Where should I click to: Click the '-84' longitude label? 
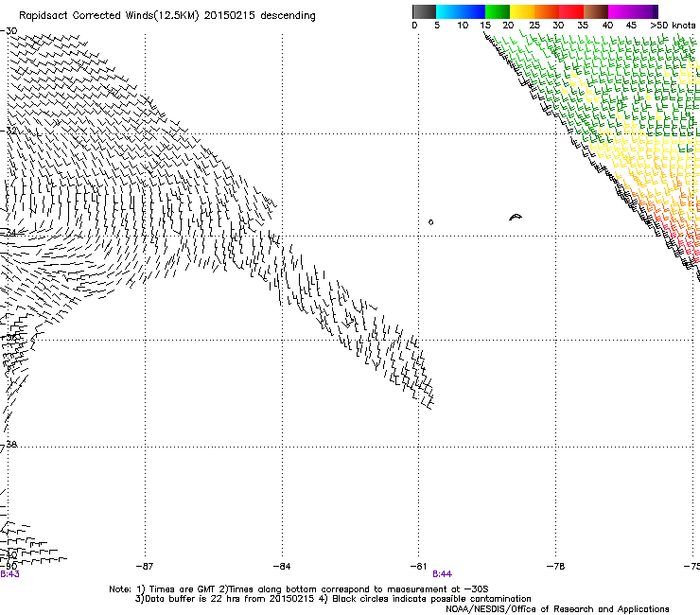click(x=282, y=567)
